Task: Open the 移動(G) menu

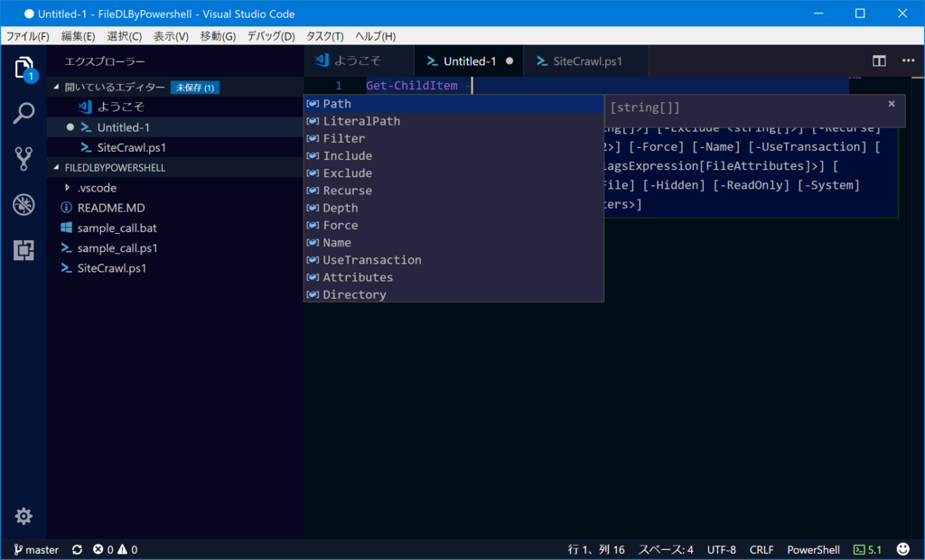Action: (x=218, y=36)
